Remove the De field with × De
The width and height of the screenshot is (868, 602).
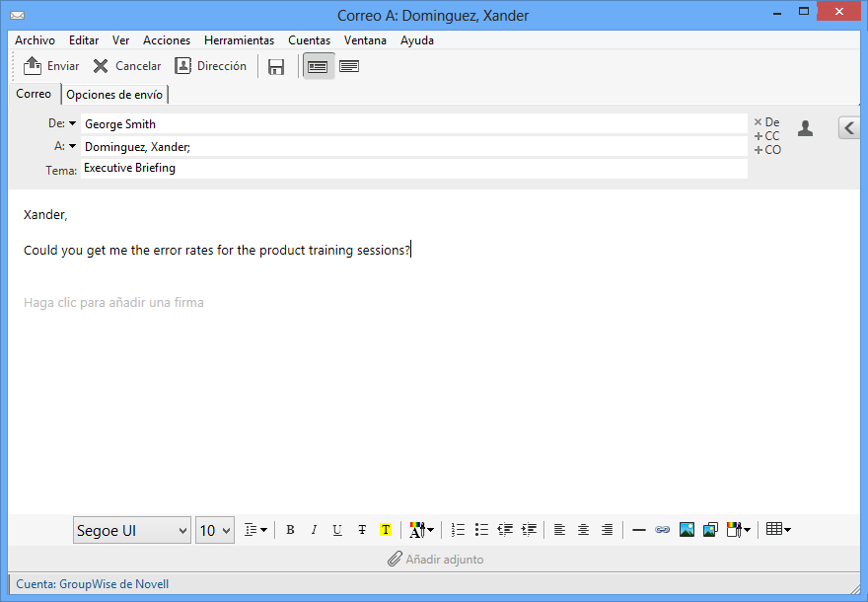click(766, 121)
